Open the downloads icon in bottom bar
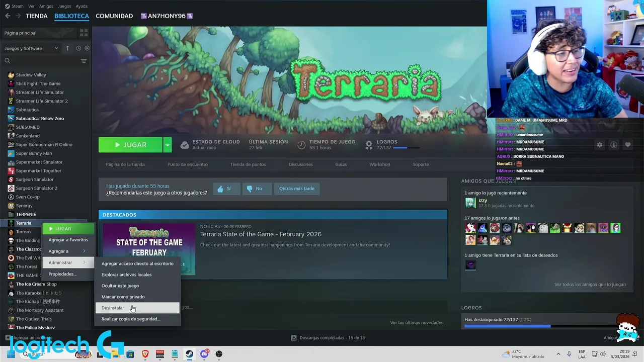This screenshot has width=644, height=362. tap(294, 338)
